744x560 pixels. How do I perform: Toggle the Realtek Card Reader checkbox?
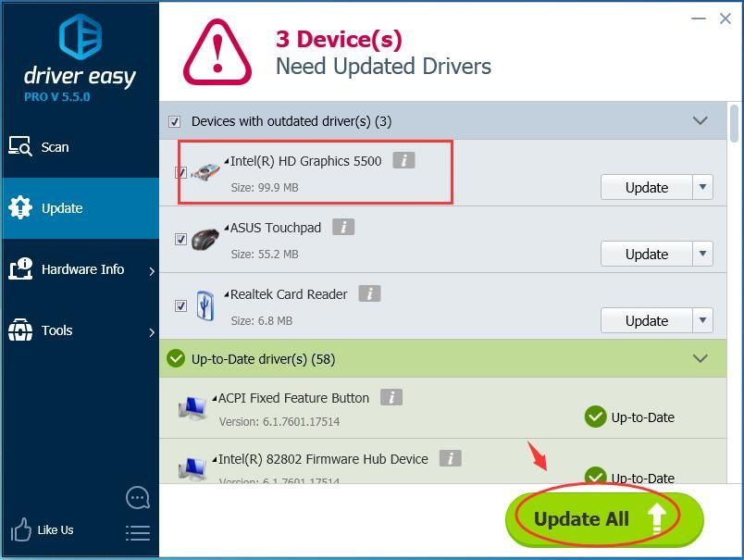pyautogui.click(x=180, y=306)
